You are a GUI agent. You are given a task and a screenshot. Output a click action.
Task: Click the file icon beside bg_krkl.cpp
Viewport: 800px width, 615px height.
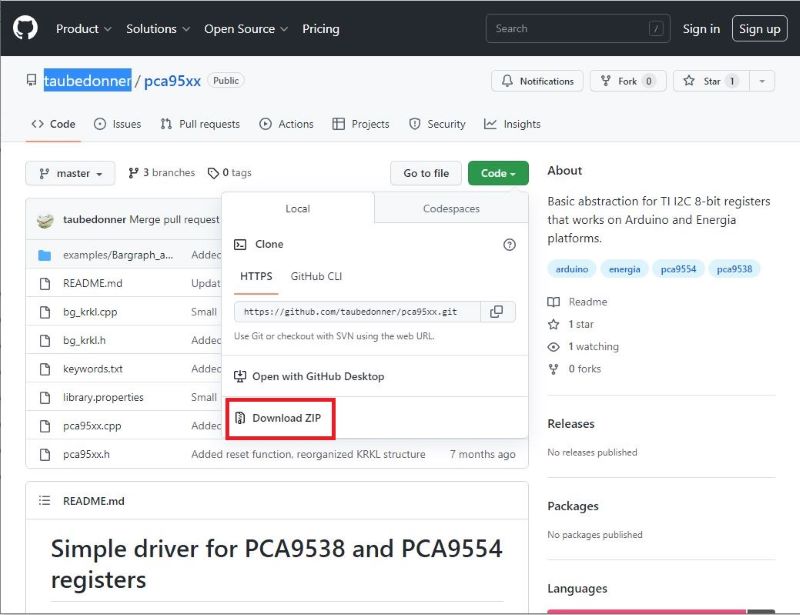(x=45, y=312)
